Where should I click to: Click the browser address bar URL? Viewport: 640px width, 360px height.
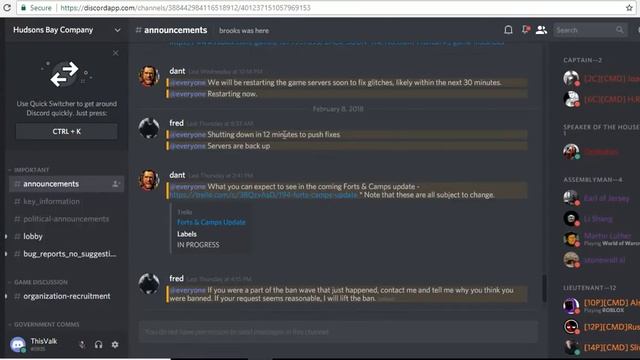click(x=185, y=8)
